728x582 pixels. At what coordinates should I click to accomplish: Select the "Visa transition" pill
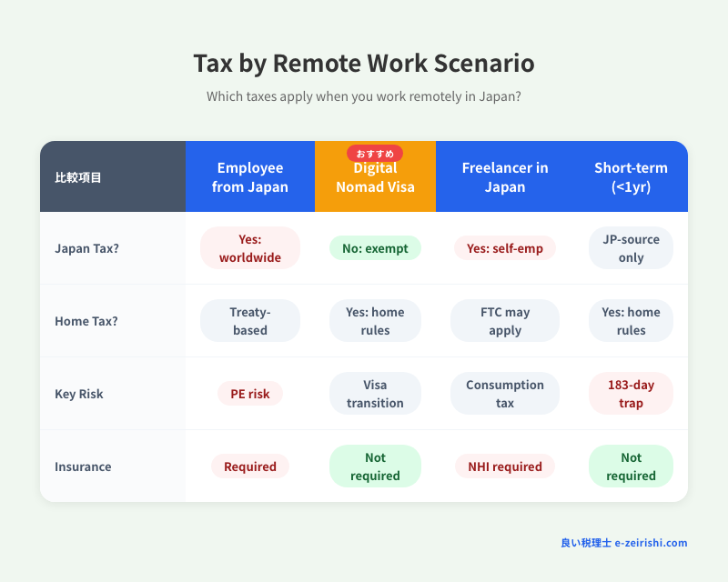375,394
